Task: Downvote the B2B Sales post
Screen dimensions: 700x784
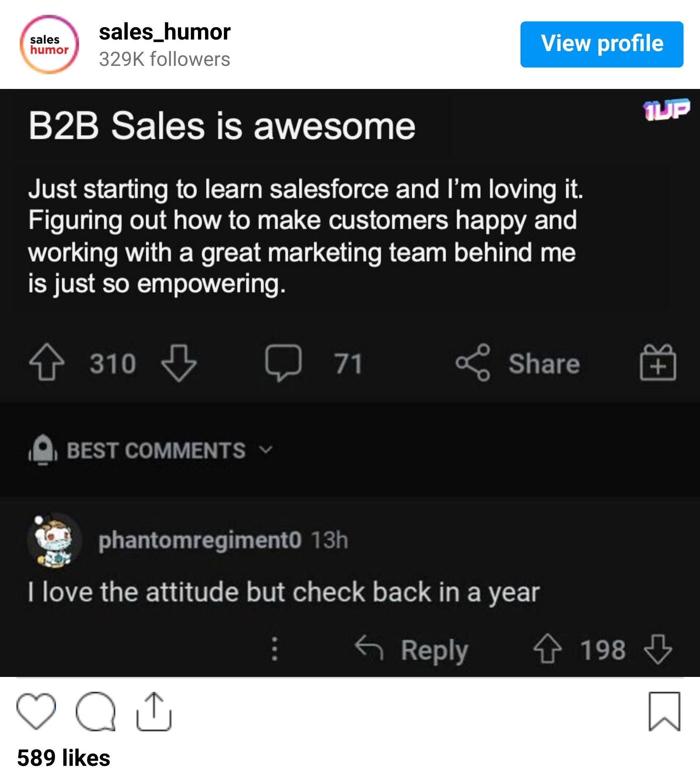Action: pyautogui.click(x=179, y=362)
